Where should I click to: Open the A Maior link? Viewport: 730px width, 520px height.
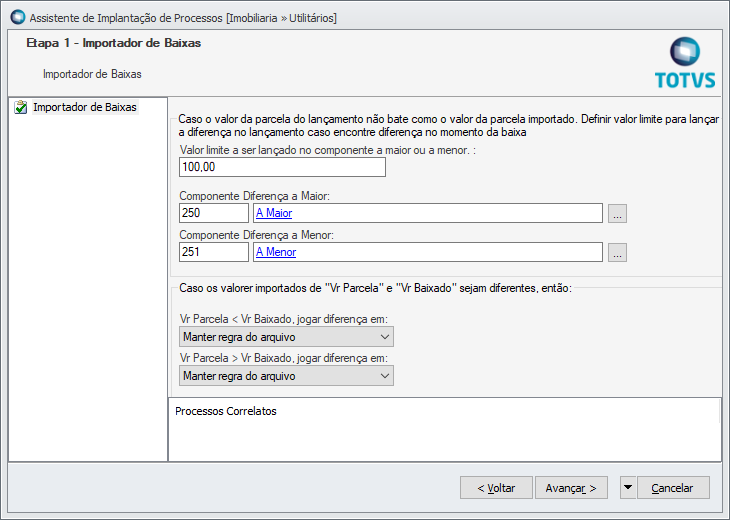(x=273, y=213)
